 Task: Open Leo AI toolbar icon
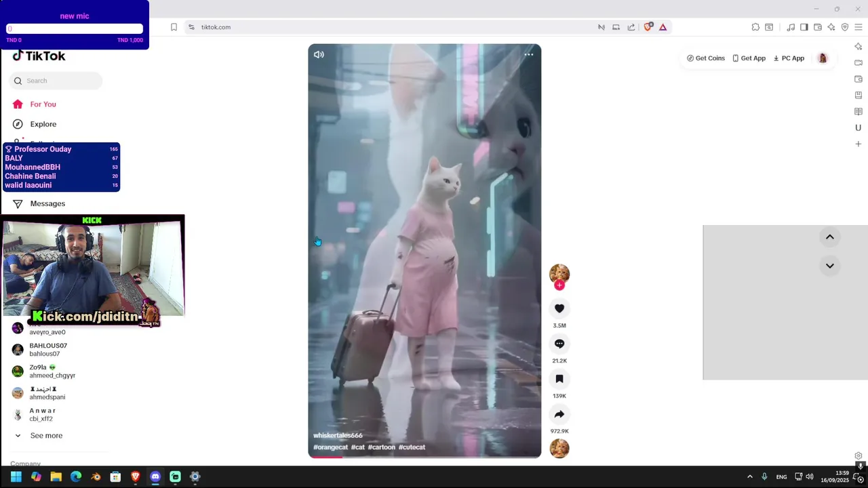(831, 27)
